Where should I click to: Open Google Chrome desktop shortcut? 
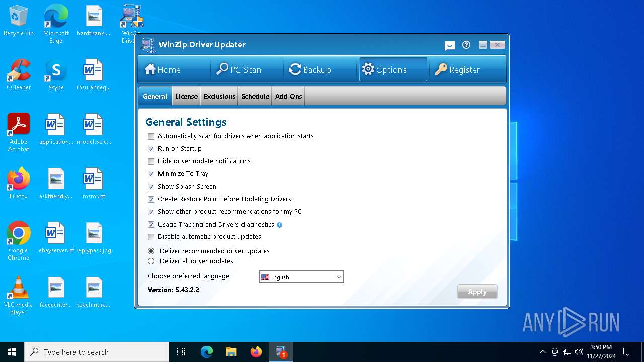(19, 241)
